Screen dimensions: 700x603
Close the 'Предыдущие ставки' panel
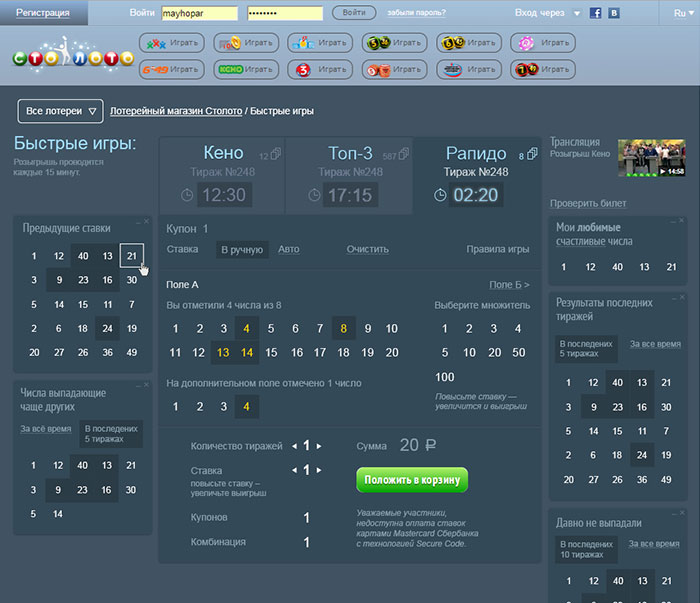tap(146, 221)
